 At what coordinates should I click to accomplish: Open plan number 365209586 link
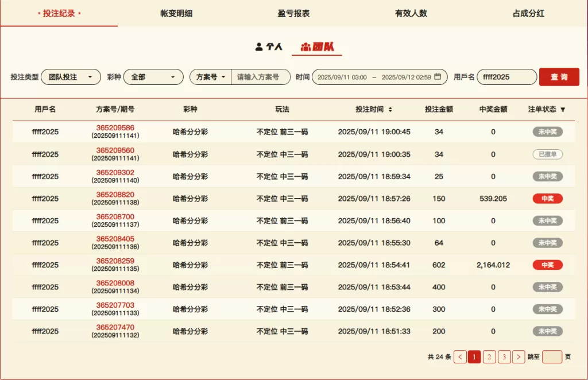point(115,128)
